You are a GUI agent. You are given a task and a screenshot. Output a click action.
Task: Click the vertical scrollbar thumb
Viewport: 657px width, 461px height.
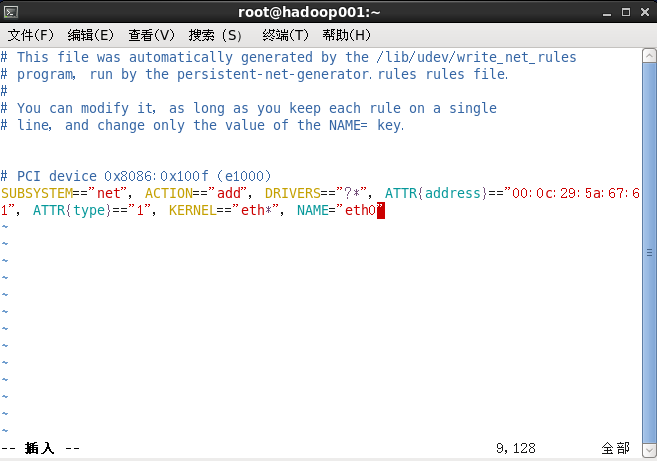point(649,253)
